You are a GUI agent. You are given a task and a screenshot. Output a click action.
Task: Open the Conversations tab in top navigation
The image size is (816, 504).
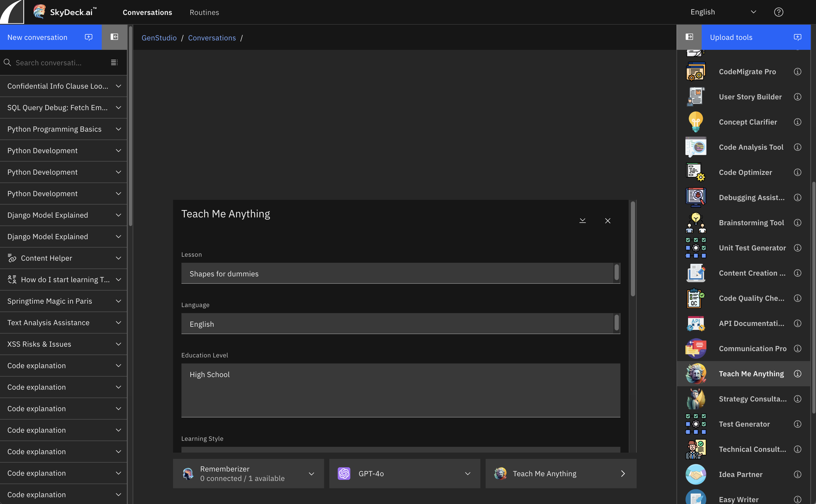147,12
